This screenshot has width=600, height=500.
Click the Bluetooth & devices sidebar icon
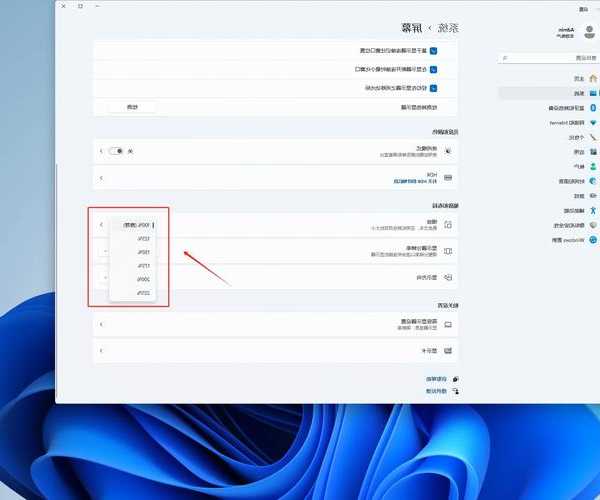[x=593, y=108]
